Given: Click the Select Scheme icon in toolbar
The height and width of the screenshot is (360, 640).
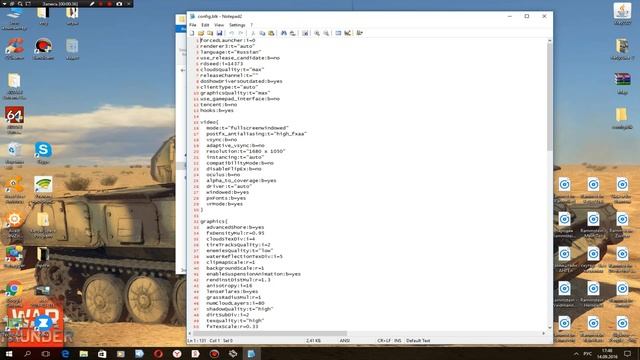Looking at the screenshot, I should pos(338,33).
